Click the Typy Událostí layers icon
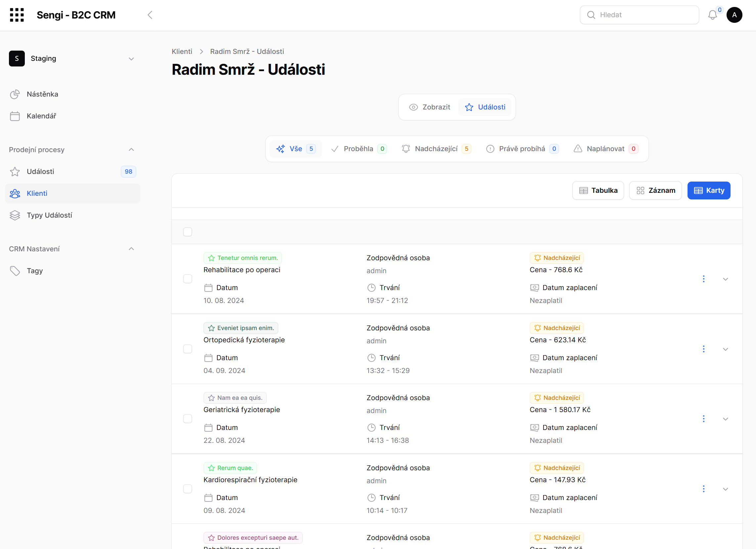 (x=15, y=215)
